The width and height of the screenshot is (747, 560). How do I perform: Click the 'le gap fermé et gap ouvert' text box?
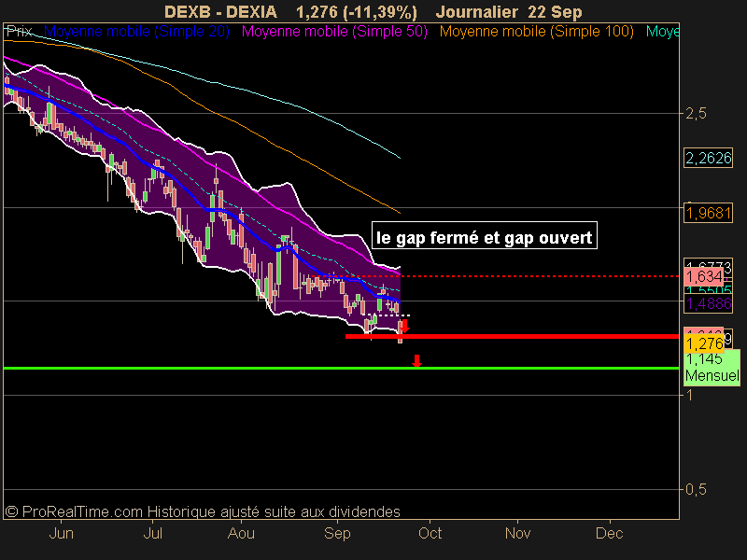[x=484, y=236]
